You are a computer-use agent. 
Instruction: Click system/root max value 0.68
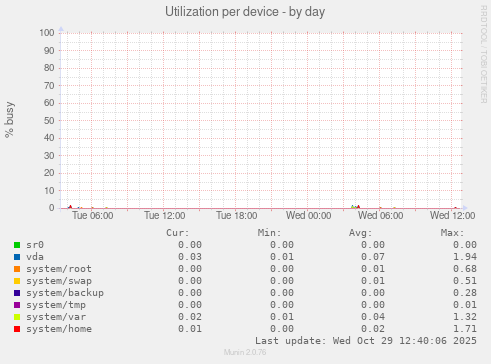(465, 269)
